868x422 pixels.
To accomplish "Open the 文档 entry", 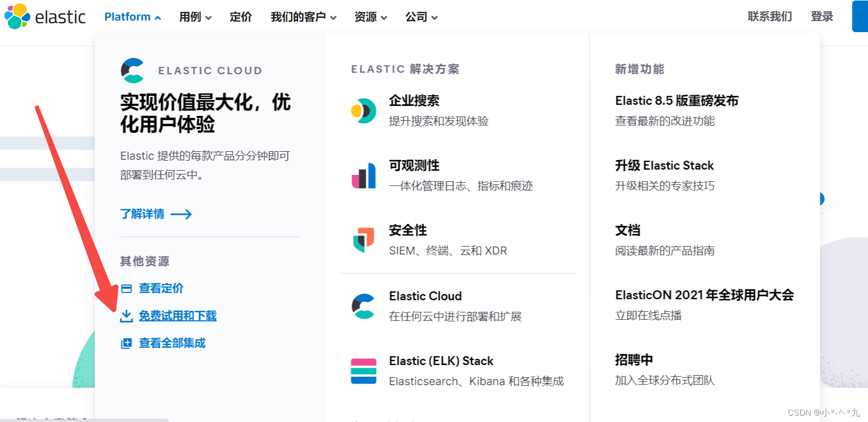I will point(628,230).
